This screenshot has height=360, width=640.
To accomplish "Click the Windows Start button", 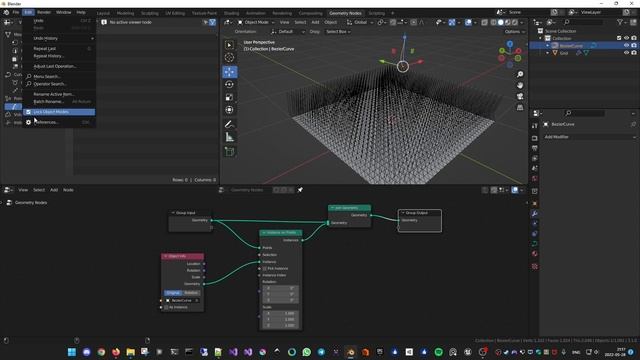I will point(72,352).
